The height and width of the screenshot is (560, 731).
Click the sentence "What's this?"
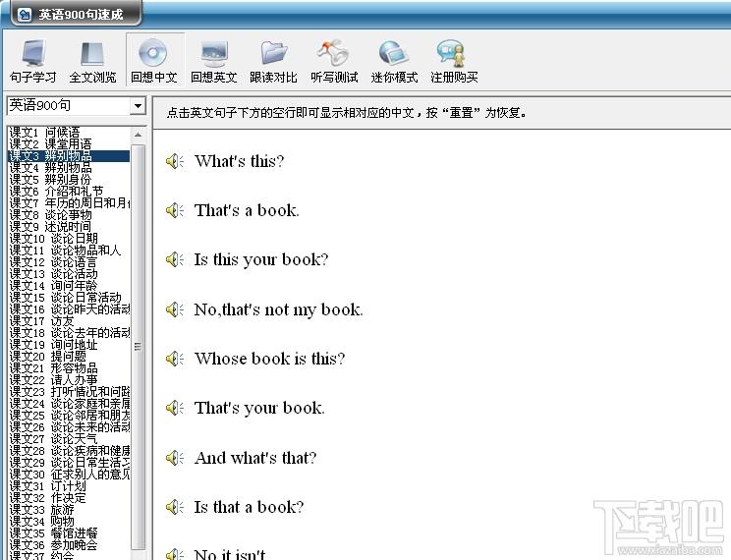click(239, 161)
